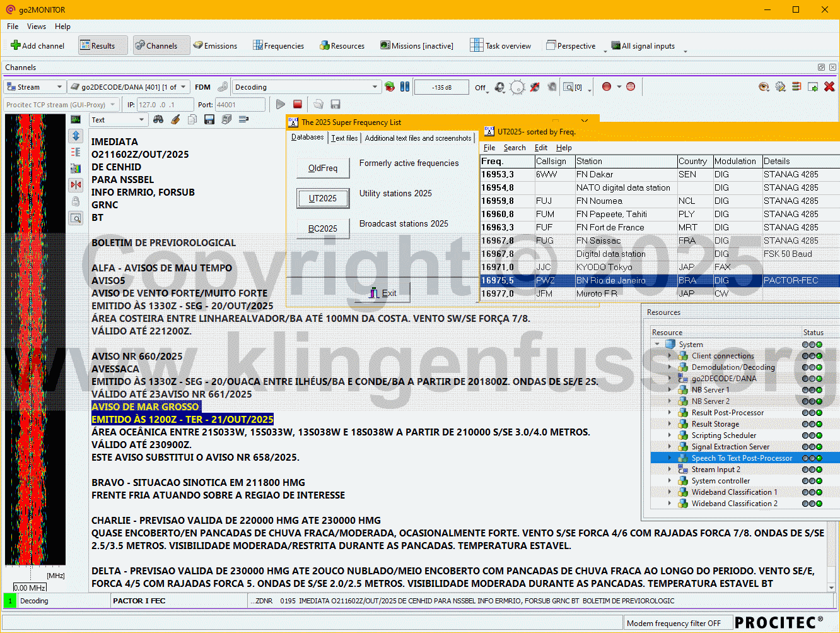Viewport: 840px width, 633px height.
Task: Click the blue vertical arrows icon beside waterfall
Action: tap(76, 136)
